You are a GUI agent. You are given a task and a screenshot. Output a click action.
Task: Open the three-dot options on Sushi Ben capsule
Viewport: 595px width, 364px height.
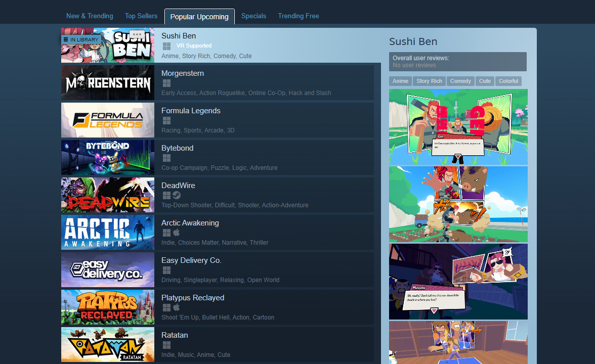[137, 35]
